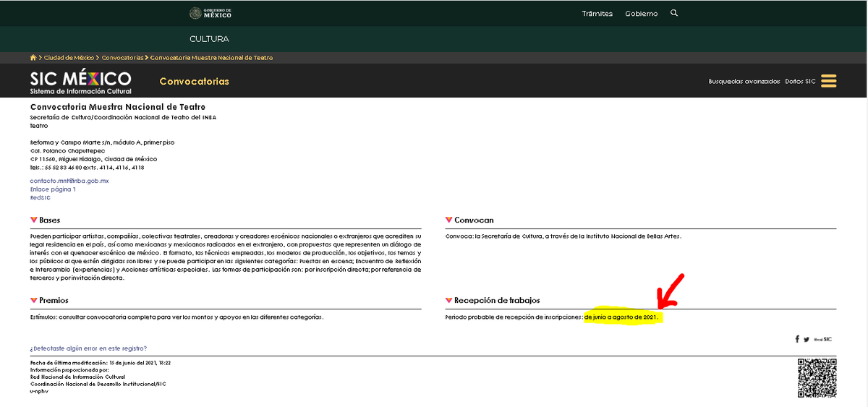The image size is (868, 407).
Task: Click the home icon in breadcrumb
Action: [x=33, y=57]
